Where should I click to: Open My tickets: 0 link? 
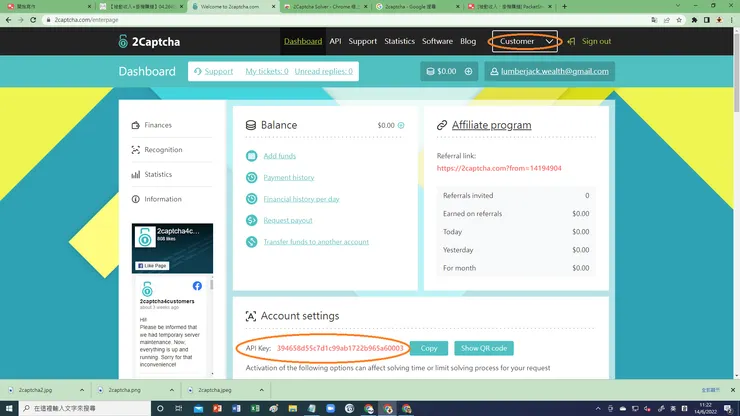coord(267,71)
